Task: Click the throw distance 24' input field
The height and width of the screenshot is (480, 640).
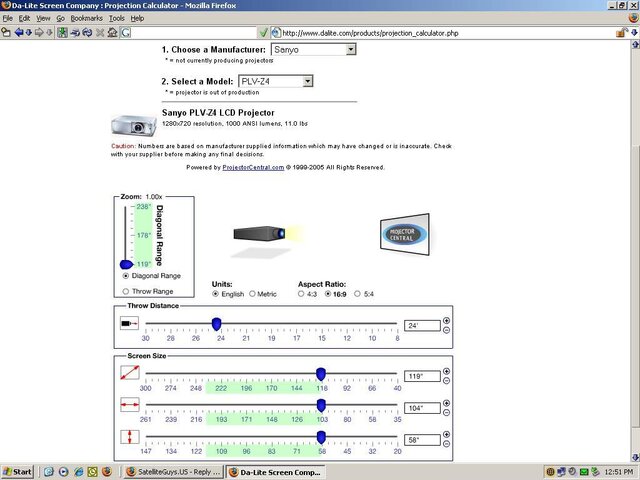Action: [x=422, y=326]
